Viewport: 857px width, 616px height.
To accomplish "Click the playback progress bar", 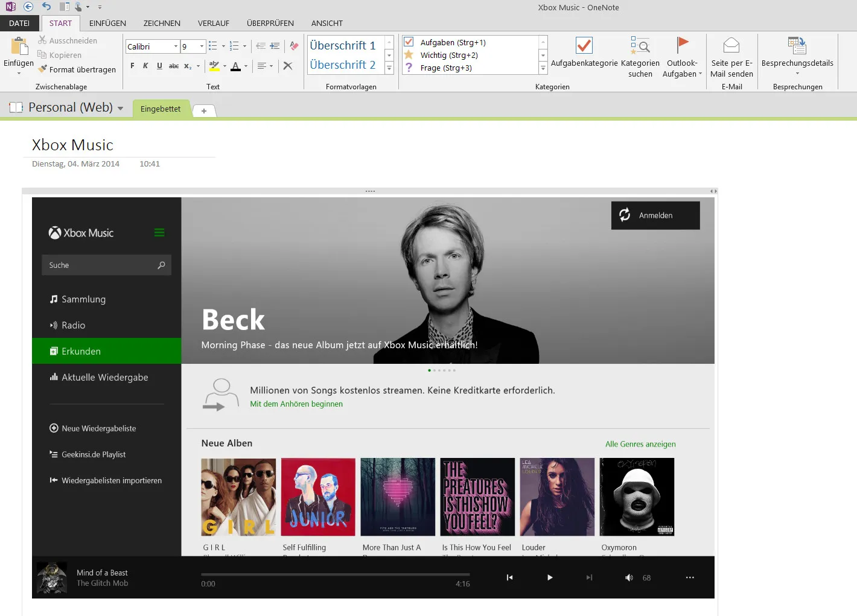I will coord(335,574).
